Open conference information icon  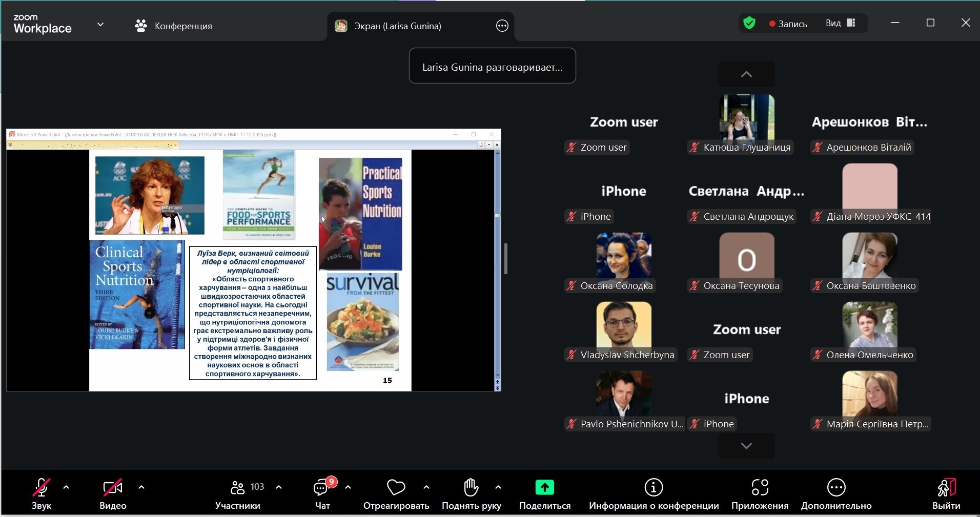point(654,488)
